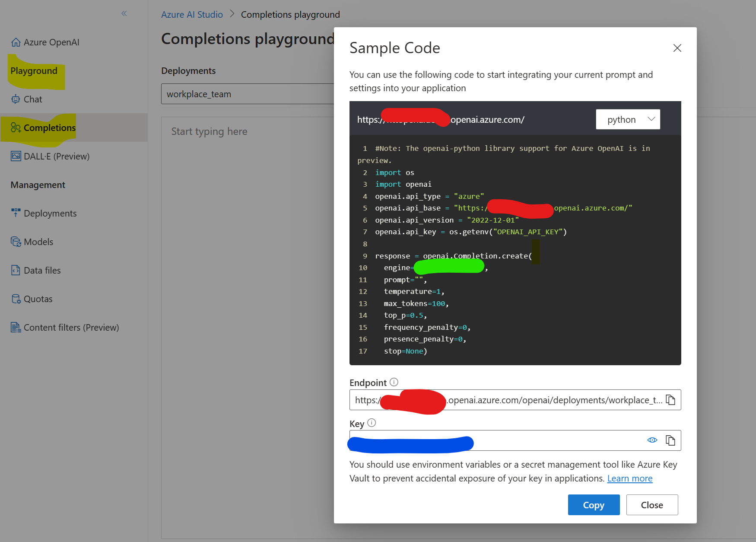Click the Start typing here prompt area

(x=248, y=328)
